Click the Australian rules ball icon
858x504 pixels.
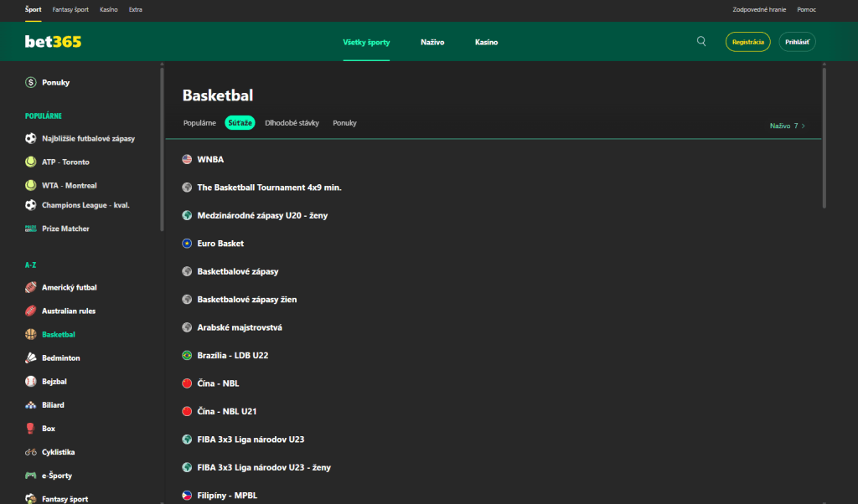(x=31, y=311)
